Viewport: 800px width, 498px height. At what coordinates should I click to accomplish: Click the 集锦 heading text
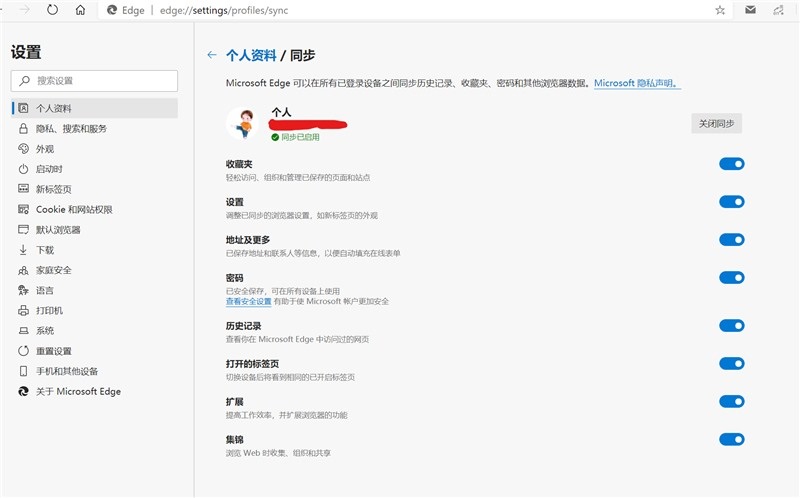point(235,440)
